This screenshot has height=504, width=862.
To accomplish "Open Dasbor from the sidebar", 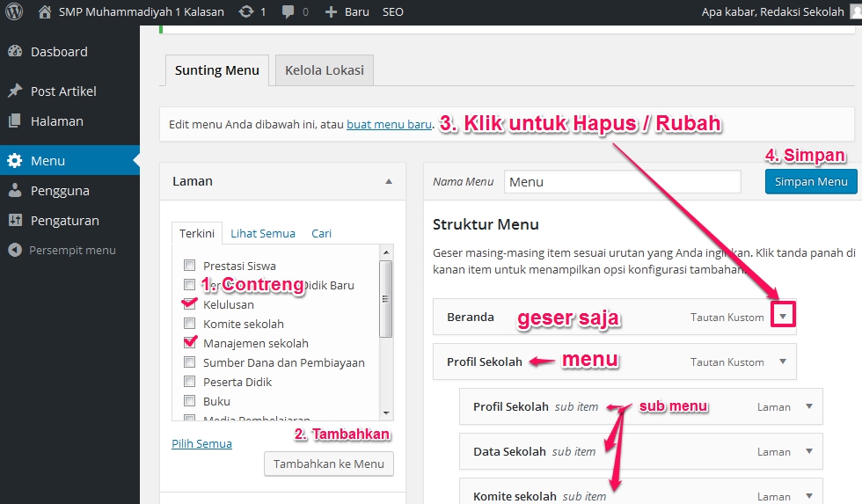I will [59, 52].
